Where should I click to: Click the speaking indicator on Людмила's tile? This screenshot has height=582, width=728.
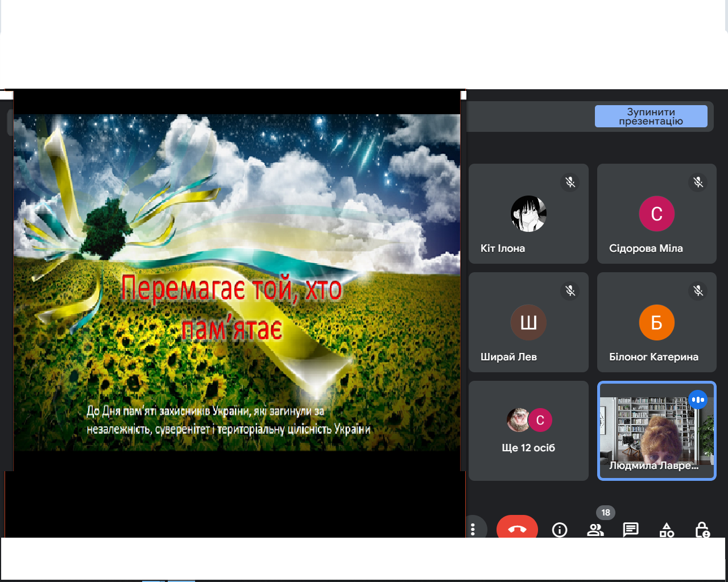point(698,400)
